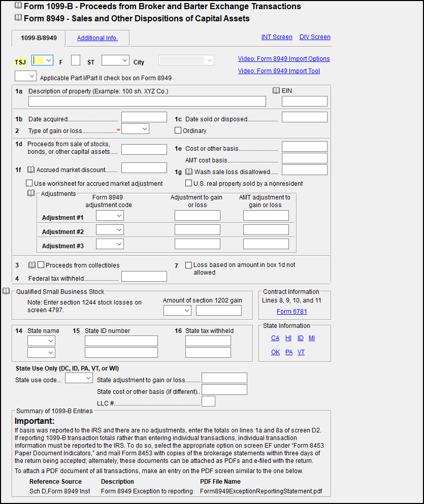Click State adjustment to gain or loss field
The height and width of the screenshot is (504, 424).
(x=224, y=378)
